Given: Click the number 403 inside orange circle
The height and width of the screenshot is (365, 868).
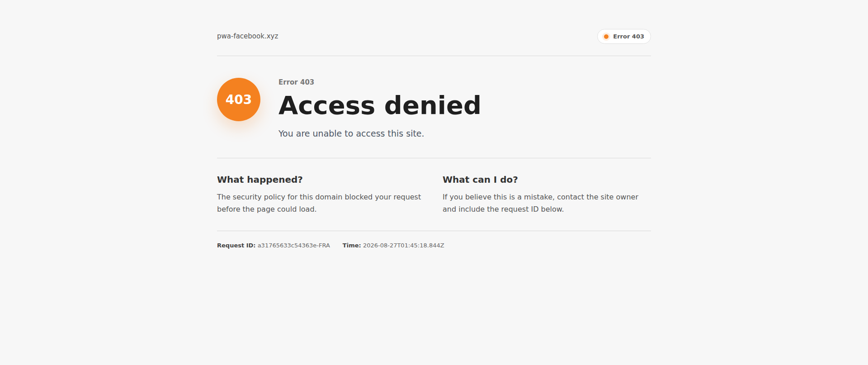Looking at the screenshot, I should tap(239, 100).
